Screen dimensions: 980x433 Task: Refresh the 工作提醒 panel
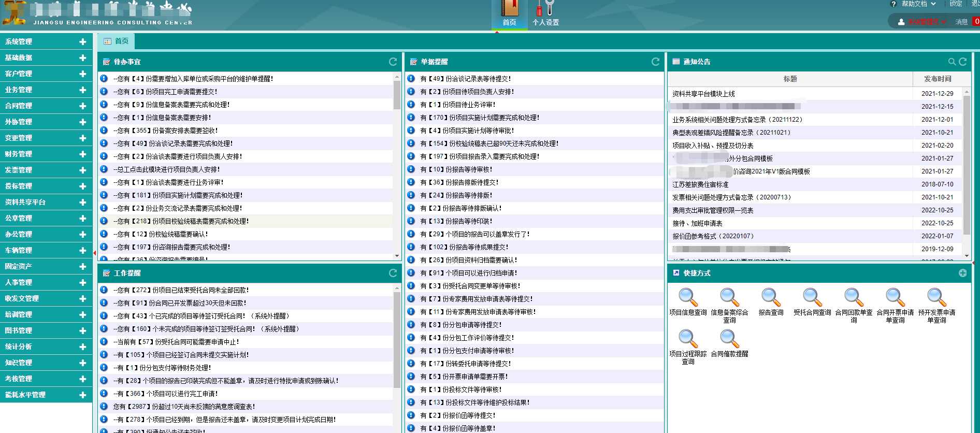coord(393,273)
